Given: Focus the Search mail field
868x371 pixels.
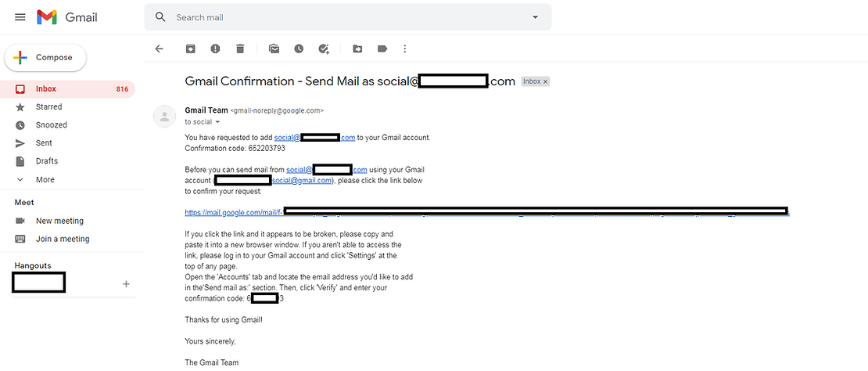Looking at the screenshot, I should tap(344, 17).
